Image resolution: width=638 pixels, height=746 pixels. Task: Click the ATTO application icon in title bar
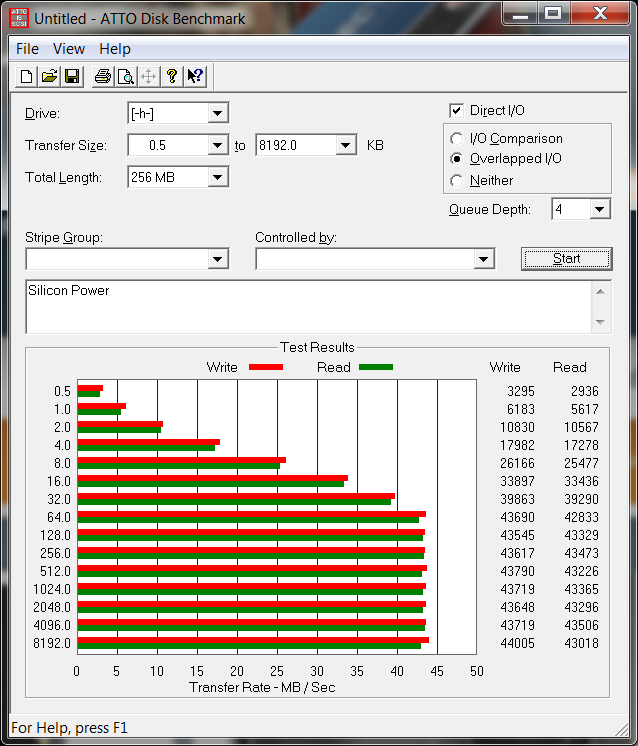point(19,17)
